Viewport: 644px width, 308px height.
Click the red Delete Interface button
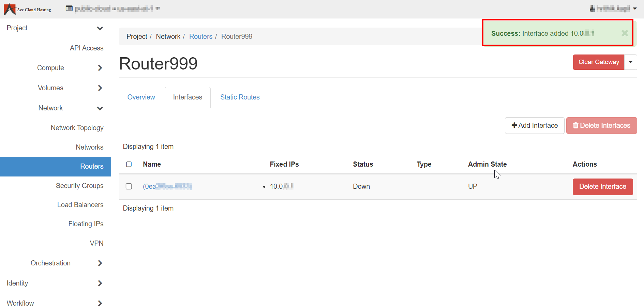[x=602, y=187]
